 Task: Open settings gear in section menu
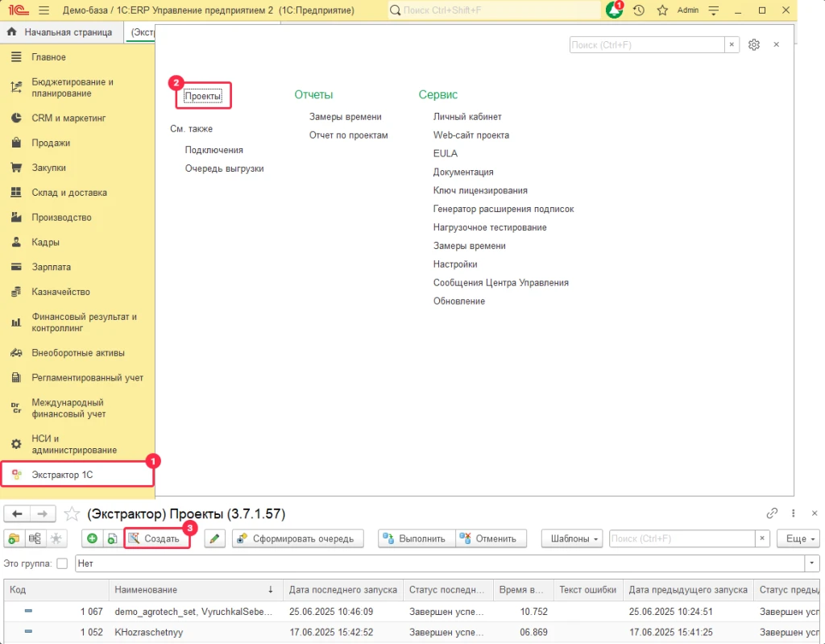[x=754, y=45]
